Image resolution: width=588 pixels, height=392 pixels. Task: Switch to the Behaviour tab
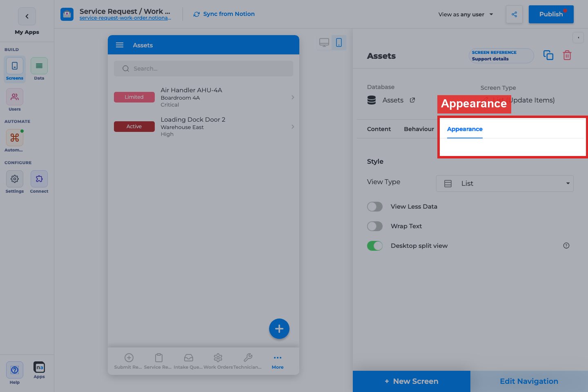pos(419,129)
